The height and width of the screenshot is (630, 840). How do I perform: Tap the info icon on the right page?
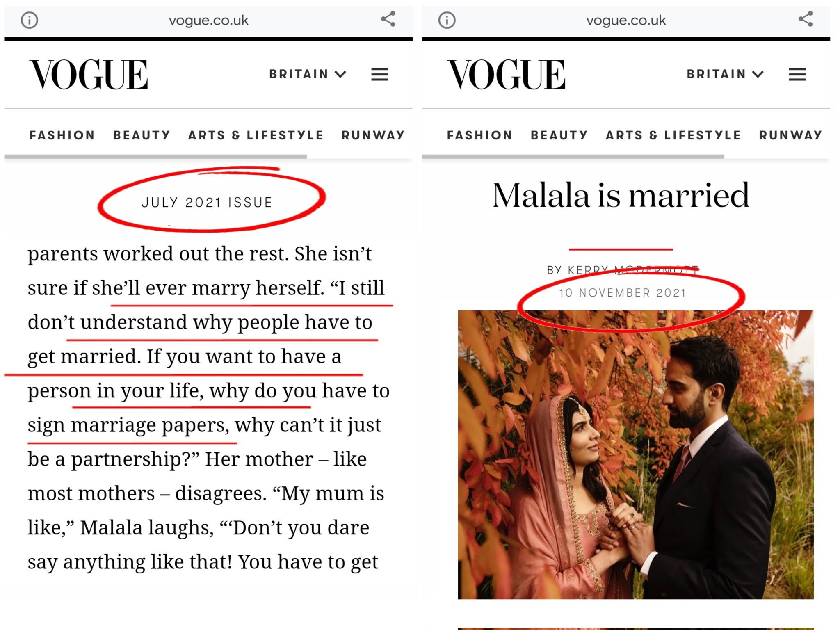[447, 20]
